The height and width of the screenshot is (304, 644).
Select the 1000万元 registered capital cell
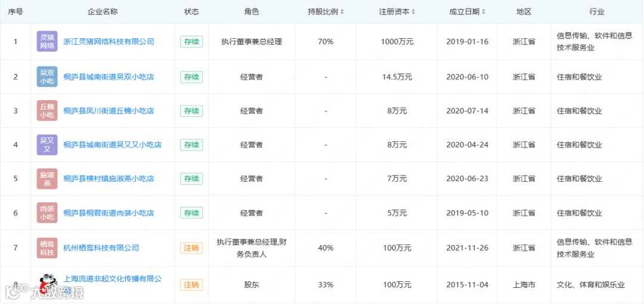coord(397,42)
